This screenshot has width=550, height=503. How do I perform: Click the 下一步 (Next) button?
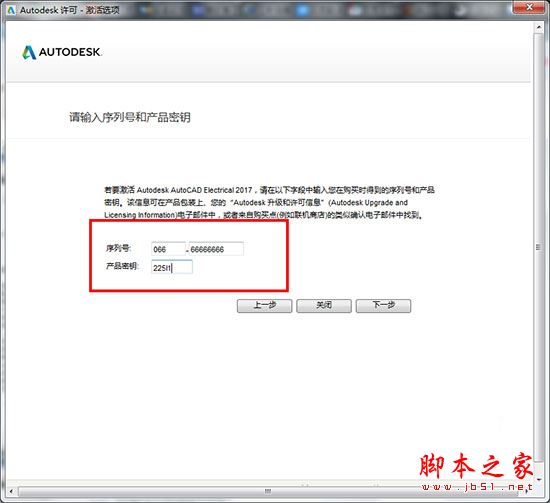(x=383, y=306)
